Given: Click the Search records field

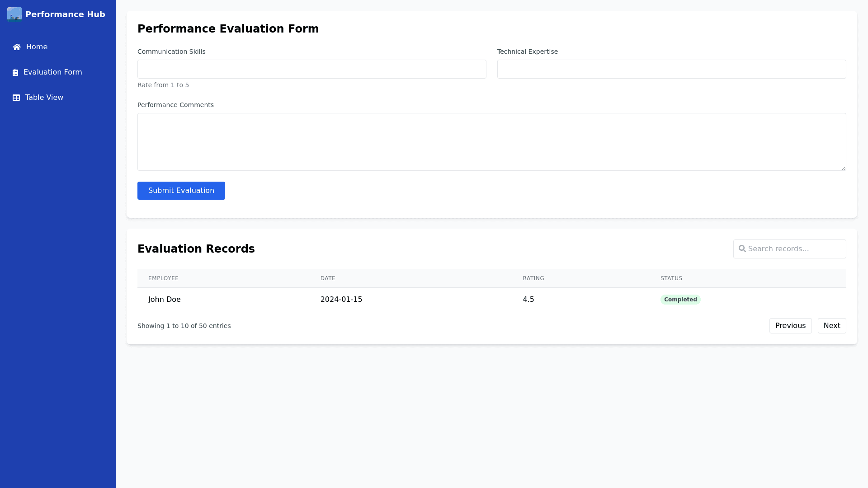Looking at the screenshot, I should 795,249.
